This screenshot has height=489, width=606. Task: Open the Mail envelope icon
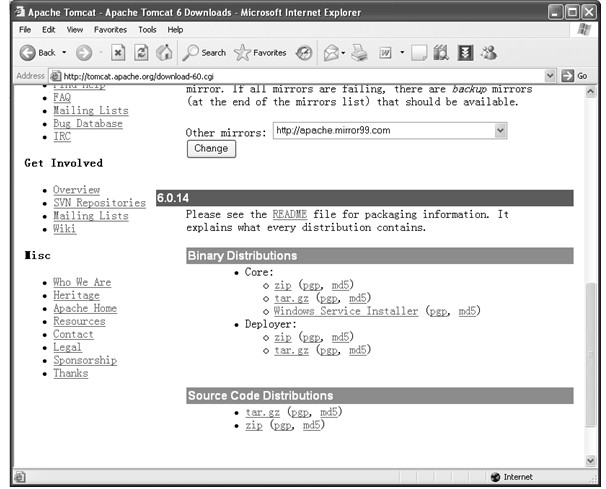[x=331, y=53]
